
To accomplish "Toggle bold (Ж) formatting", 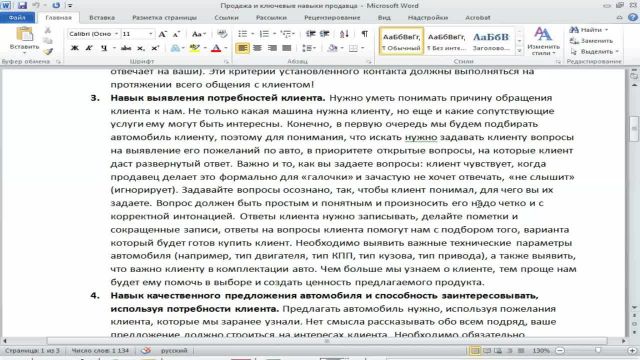I will click(75, 48).
